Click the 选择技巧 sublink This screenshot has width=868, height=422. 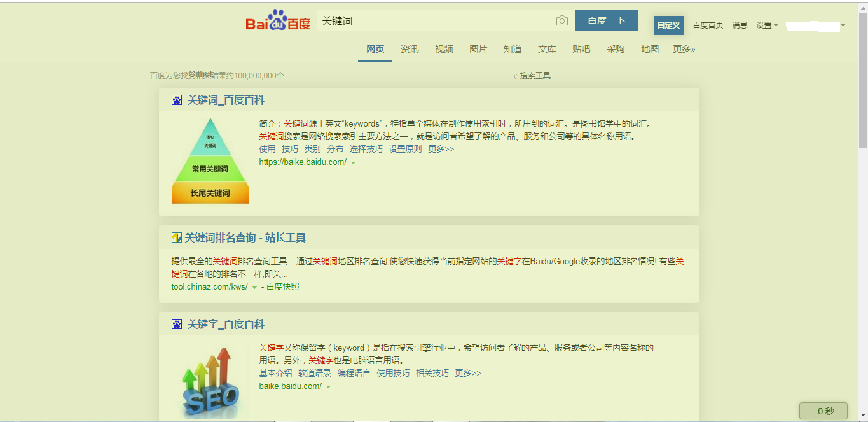click(x=366, y=149)
